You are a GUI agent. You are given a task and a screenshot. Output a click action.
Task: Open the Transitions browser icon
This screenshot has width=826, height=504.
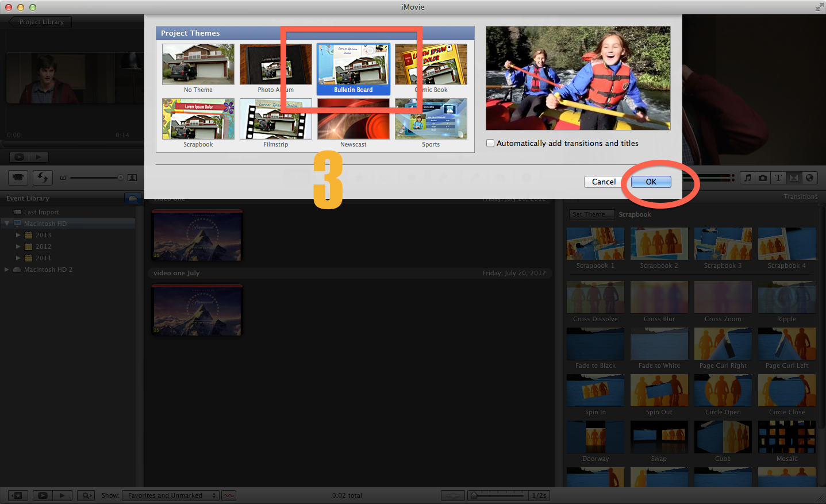click(x=794, y=178)
